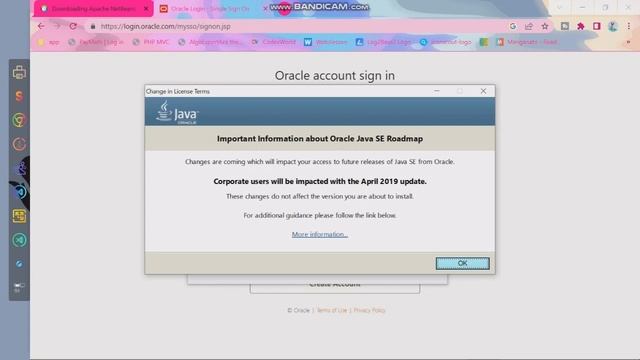The width and height of the screenshot is (640, 360).
Task: Bookmark this page with the star icon
Action: [544, 26]
